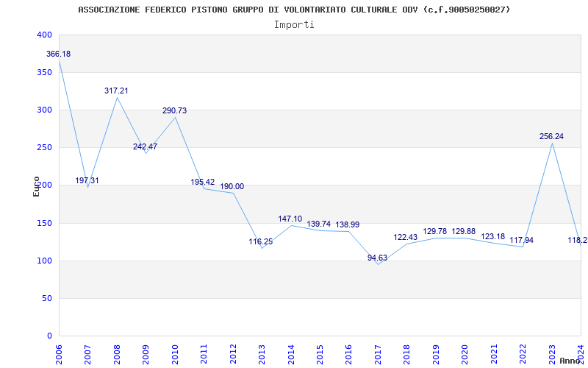Select year 2012 on the horizontal axis
588x368 pixels.
(x=233, y=353)
